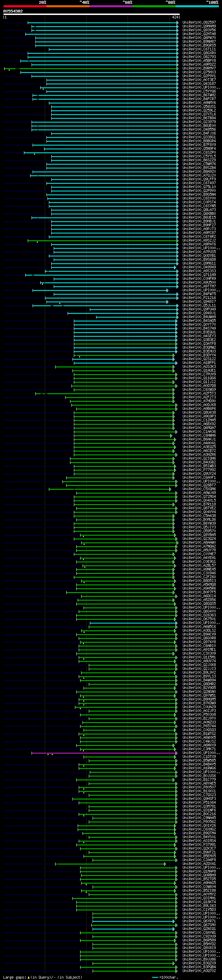Select the hit label UniRef100_Q949J1
The height and width of the screenshot is (980, 222).
point(199,313)
